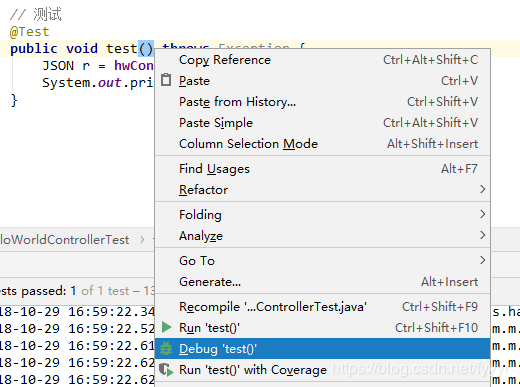Expand the Folding submenu arrow
The height and width of the screenshot is (387, 520).
(482, 214)
